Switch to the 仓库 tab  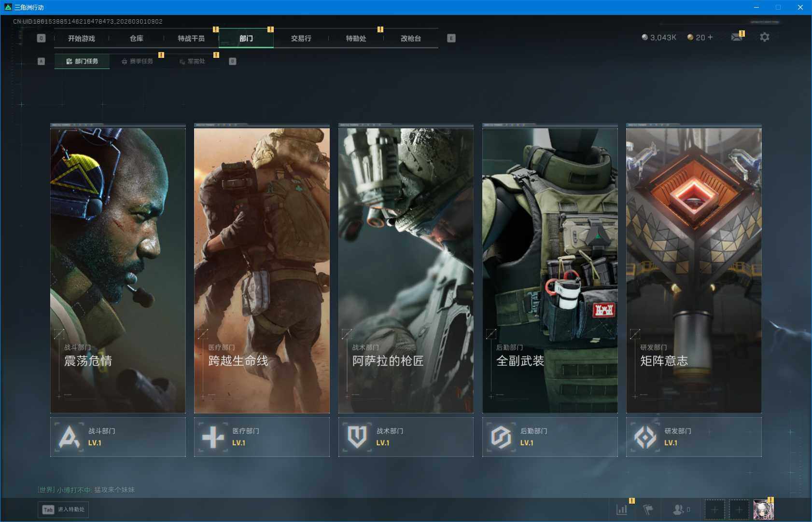pyautogui.click(x=137, y=39)
